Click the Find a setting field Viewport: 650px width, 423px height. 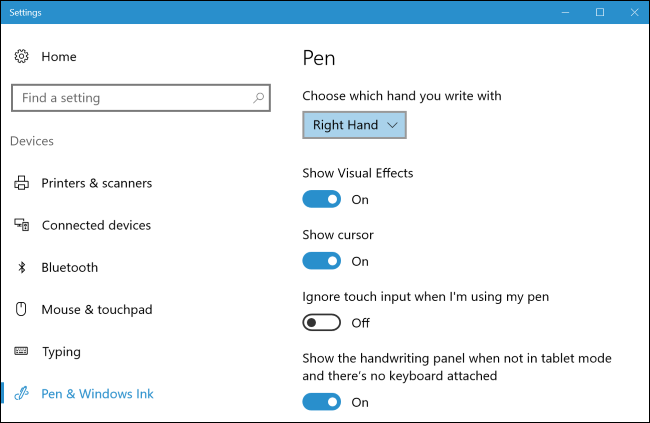(130, 98)
